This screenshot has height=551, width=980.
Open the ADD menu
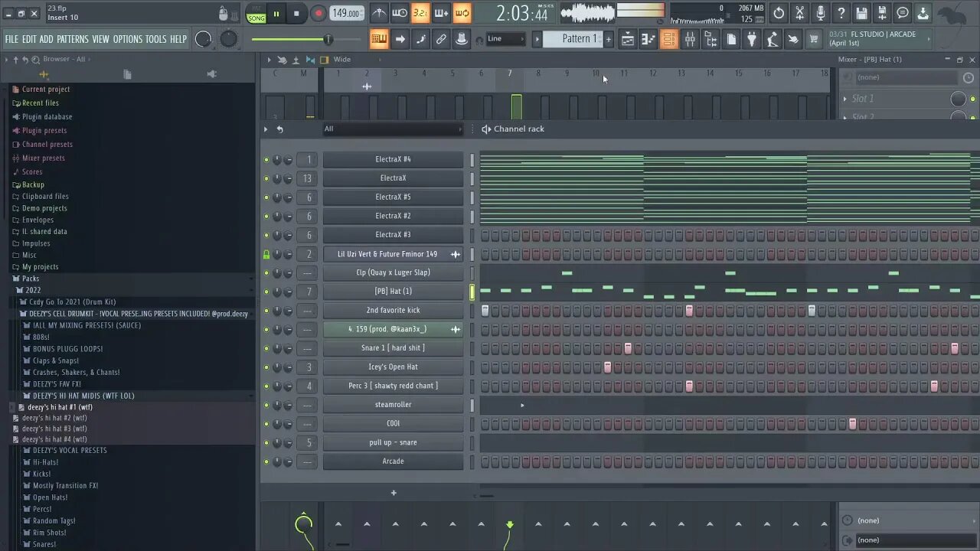[46, 39]
